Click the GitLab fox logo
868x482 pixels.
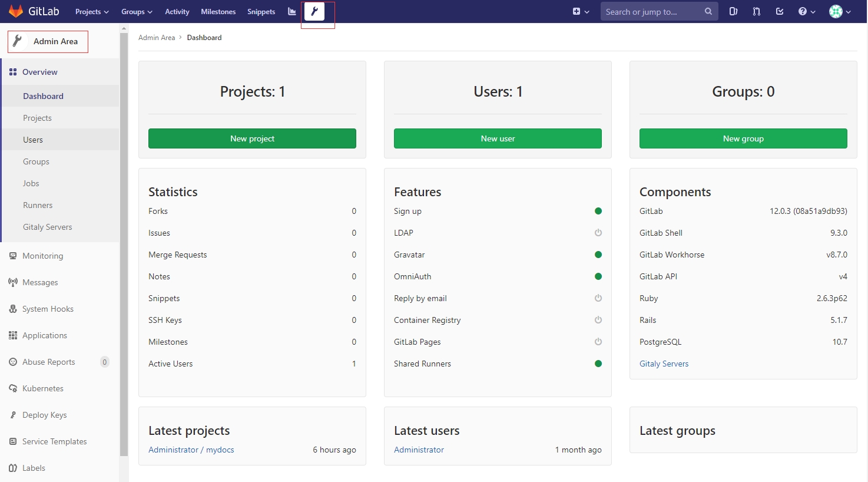[16, 12]
